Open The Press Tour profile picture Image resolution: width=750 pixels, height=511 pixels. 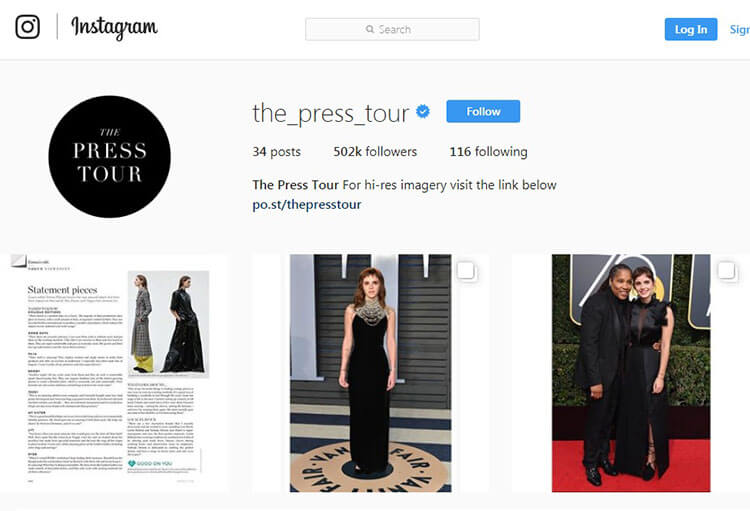(110, 156)
